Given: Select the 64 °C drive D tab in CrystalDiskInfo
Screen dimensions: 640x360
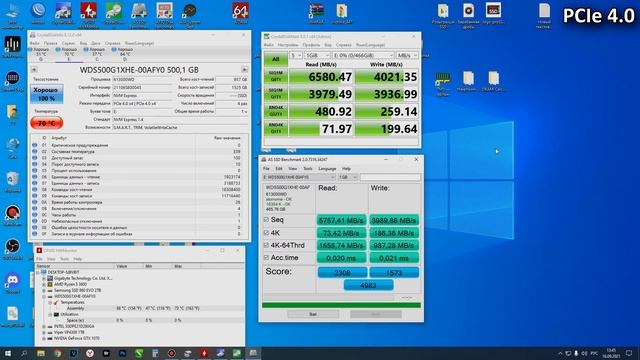Looking at the screenshot, I should (x=125, y=54).
